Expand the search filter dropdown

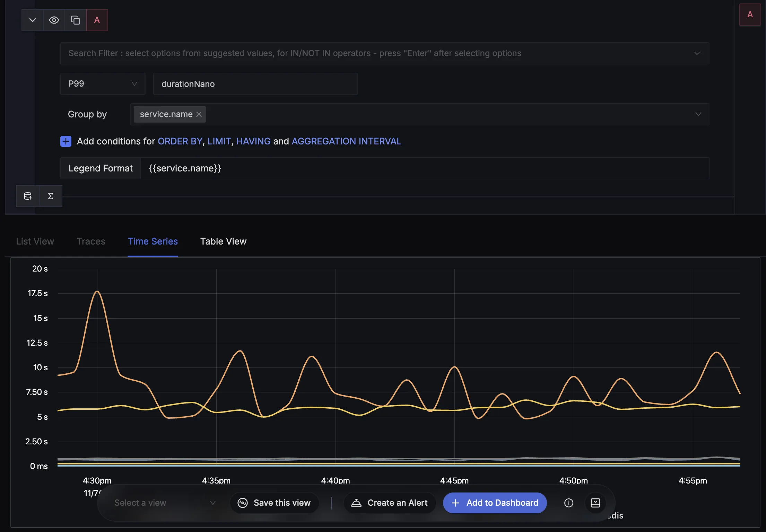pos(697,53)
